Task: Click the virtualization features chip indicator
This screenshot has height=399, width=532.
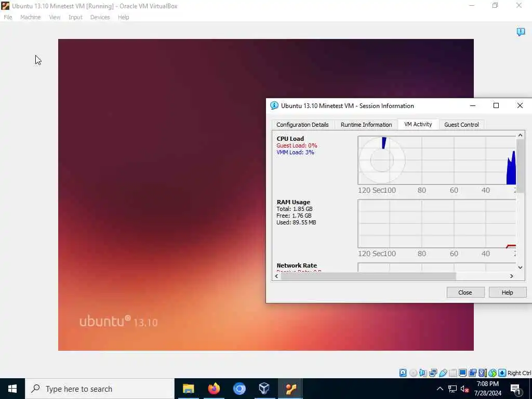Action: [x=482, y=373]
